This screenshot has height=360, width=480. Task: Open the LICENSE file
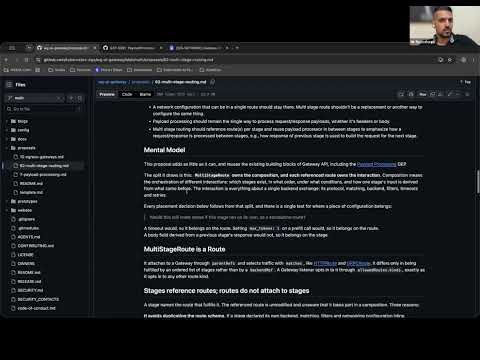[x=25, y=255]
